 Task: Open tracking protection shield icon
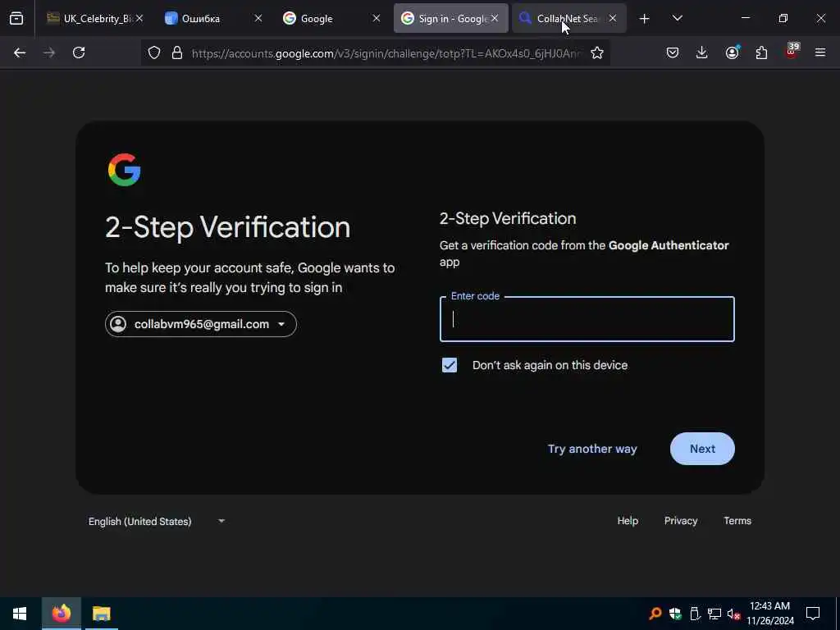(154, 52)
